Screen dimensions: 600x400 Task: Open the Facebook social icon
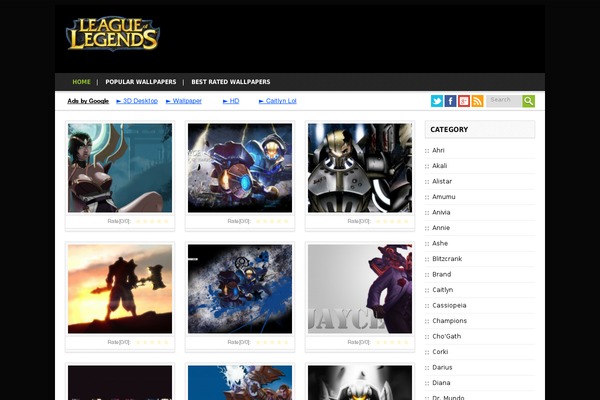pyautogui.click(x=450, y=101)
